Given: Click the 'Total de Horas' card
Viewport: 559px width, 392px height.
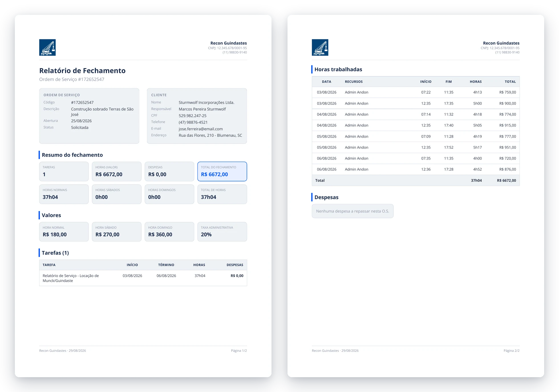Looking at the screenshot, I should pyautogui.click(x=222, y=194).
